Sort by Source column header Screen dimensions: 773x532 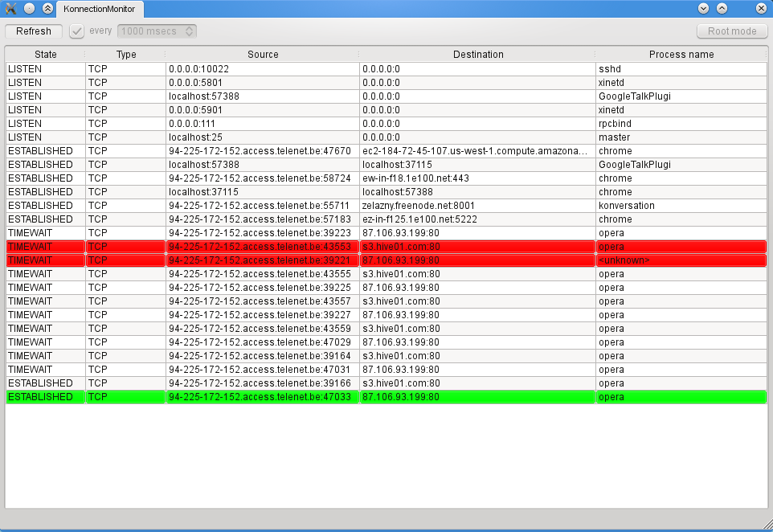pos(263,54)
